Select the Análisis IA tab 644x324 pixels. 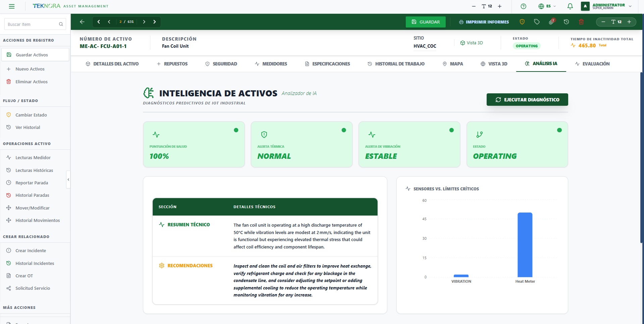click(541, 63)
